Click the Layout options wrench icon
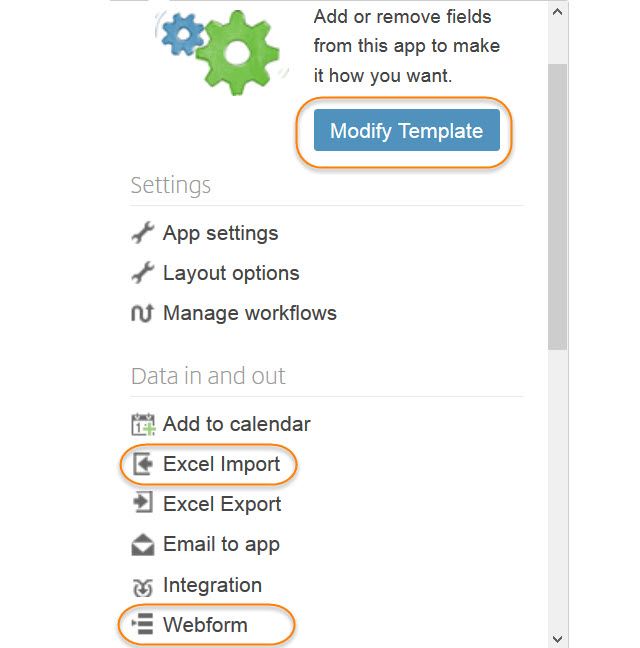 point(143,273)
